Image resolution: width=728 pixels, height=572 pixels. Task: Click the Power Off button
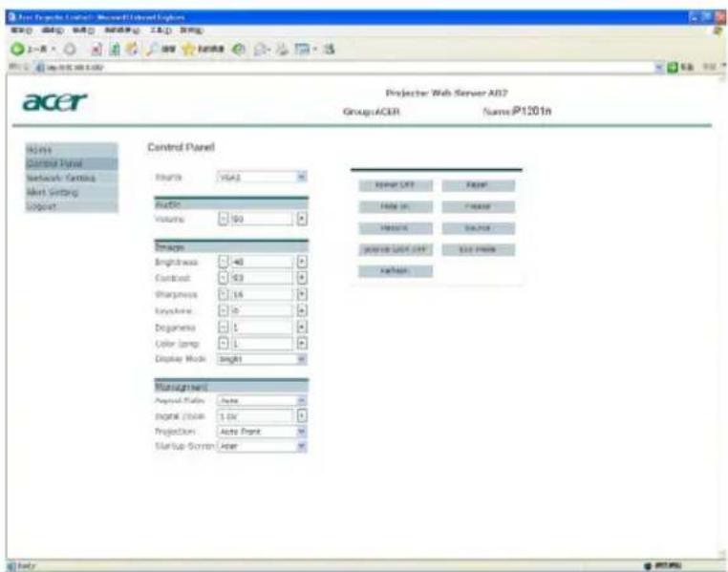396,185
